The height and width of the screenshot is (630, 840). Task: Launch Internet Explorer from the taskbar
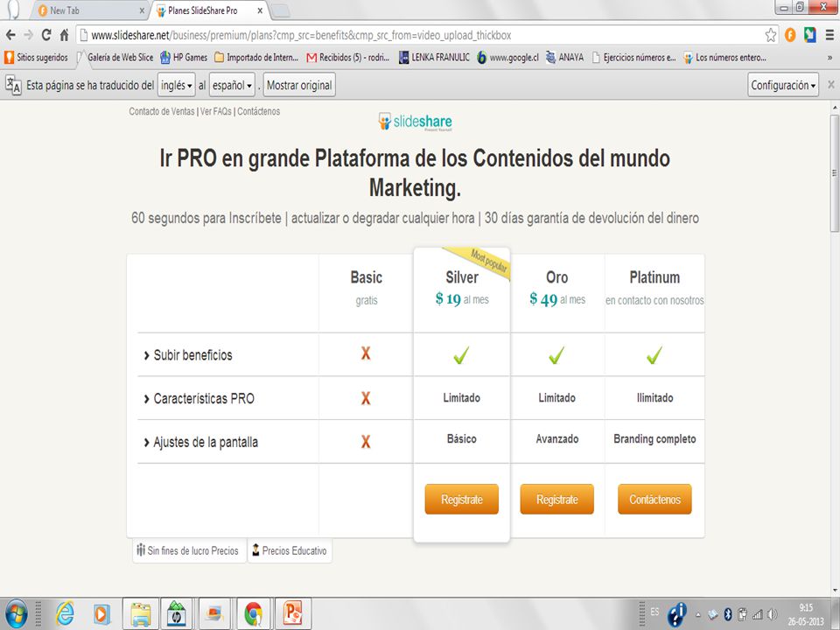point(65,614)
